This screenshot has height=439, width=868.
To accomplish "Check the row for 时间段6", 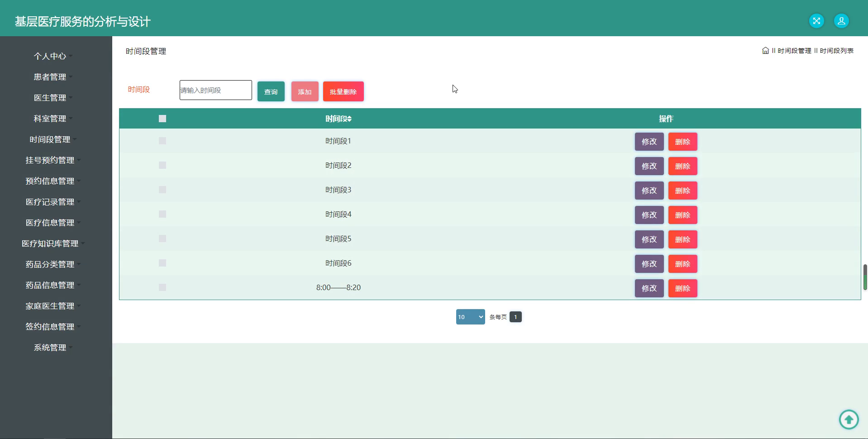I will [162, 263].
